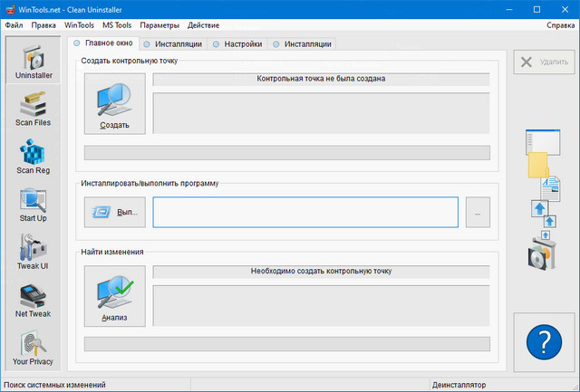Screen dimensions: 580x392
Task: Open the Your Privacy tool
Action: (33, 349)
